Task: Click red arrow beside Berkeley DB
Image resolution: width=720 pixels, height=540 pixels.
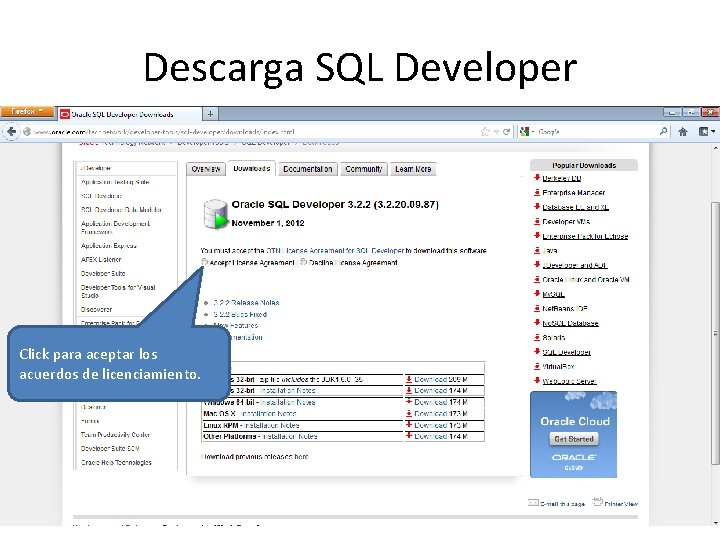Action: [x=536, y=178]
